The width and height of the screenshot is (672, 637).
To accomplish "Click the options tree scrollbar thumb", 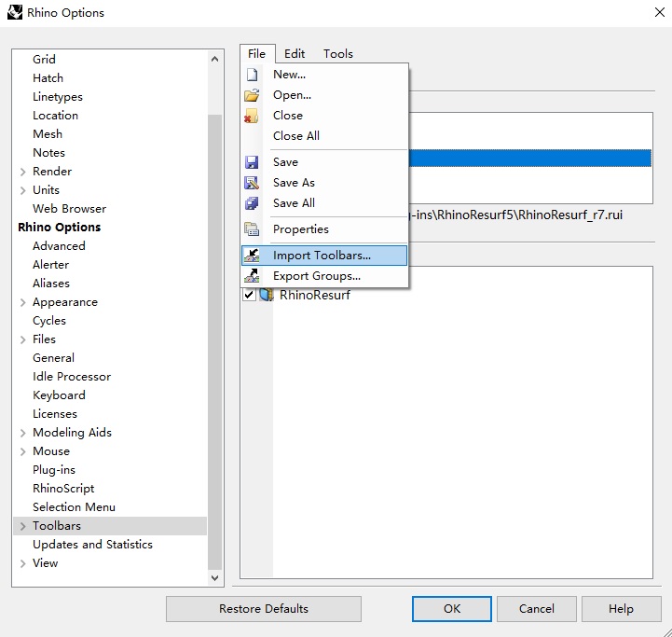I will 215,342.
